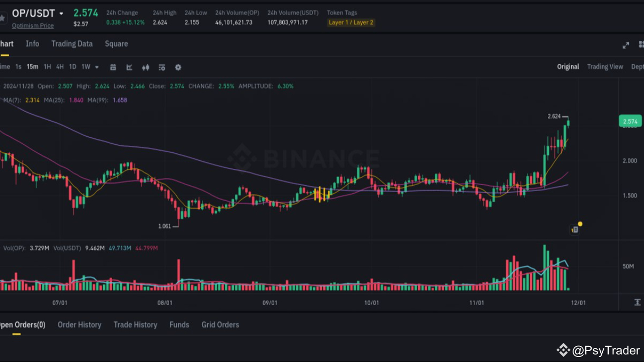Click the MA(7) value 2.314
The width and height of the screenshot is (644, 362).
(x=33, y=100)
